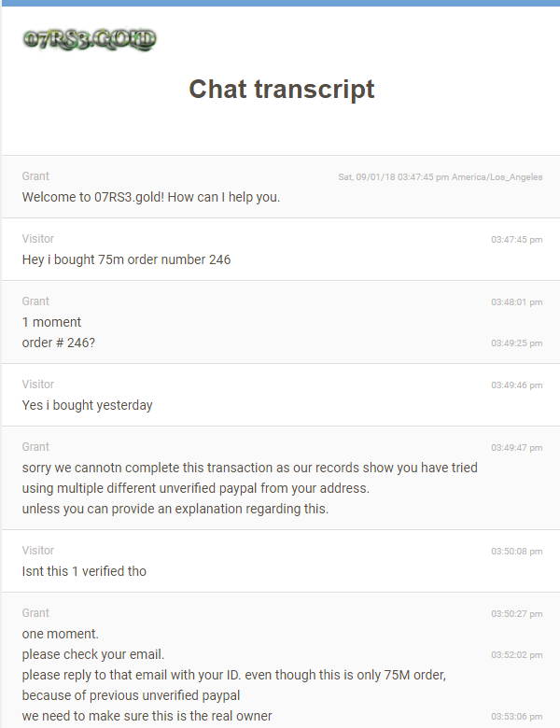560x728 pixels.
Task: Click message 'Isnt this 1 verified tho'
Action: point(84,571)
